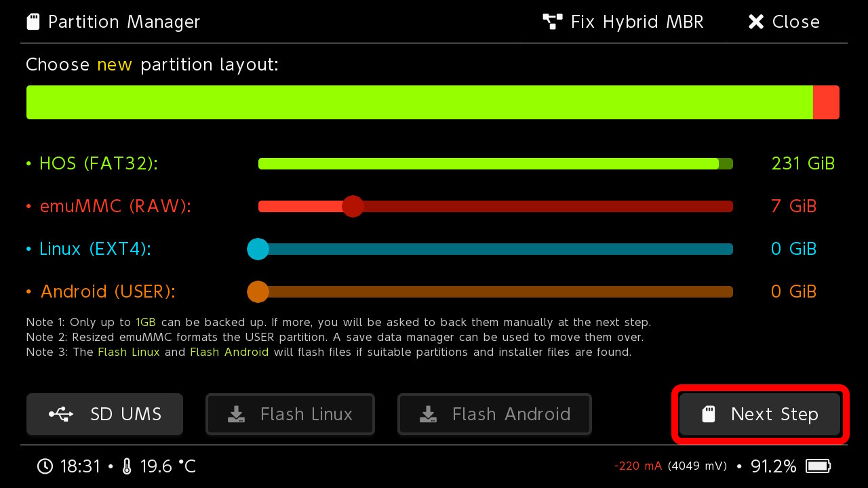Click the 7 GiB emuMMC size value
The width and height of the screenshot is (868, 488).
793,206
